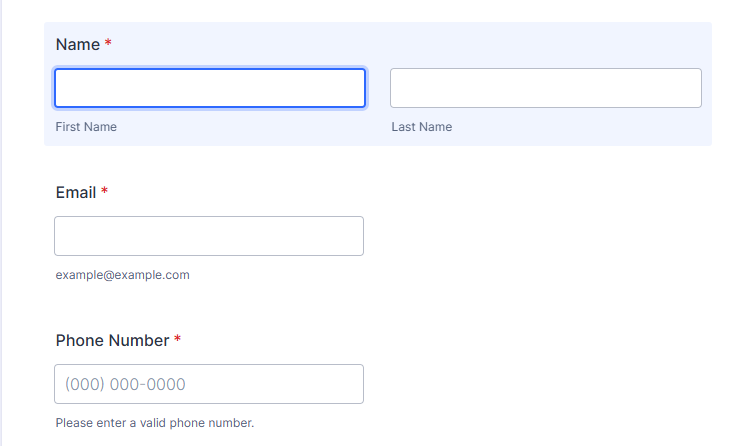Click the First Name input field
752x446 pixels.
coord(209,88)
